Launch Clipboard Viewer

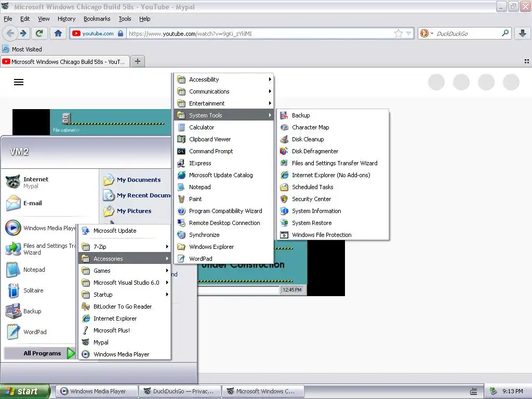223,139
